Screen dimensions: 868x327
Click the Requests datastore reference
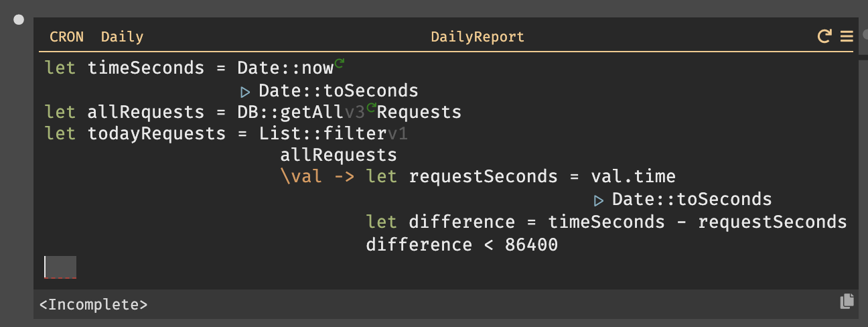pos(419,111)
